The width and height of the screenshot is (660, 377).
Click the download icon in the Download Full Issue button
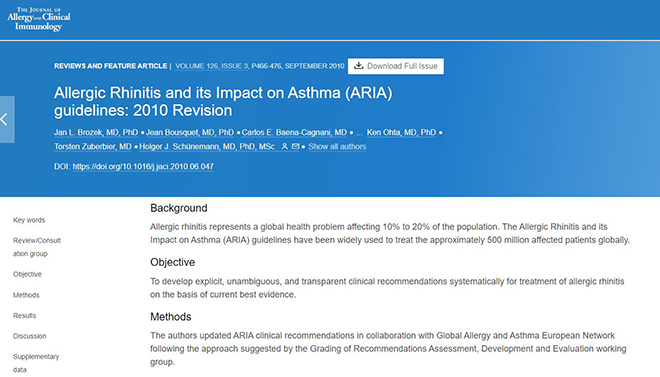click(358, 66)
